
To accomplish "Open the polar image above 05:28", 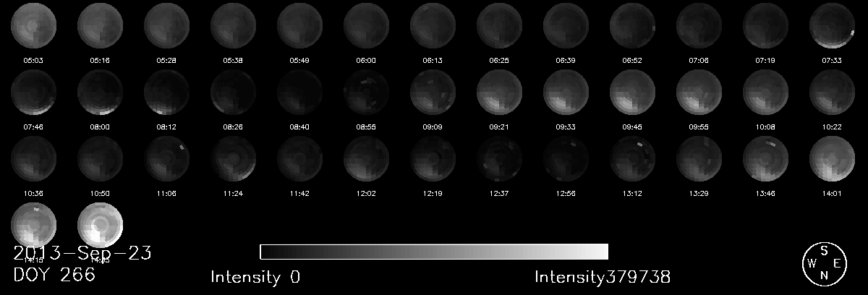I will click(x=167, y=25).
